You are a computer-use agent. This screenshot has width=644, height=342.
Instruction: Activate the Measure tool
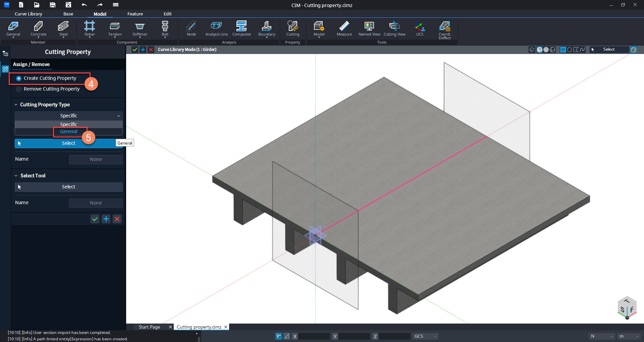[x=344, y=29]
